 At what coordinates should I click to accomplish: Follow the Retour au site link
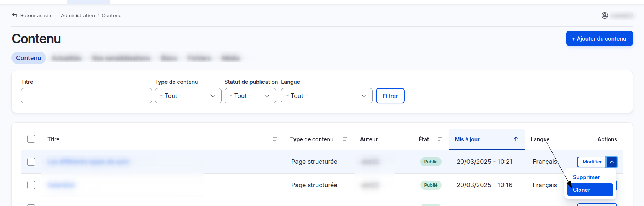click(x=36, y=15)
